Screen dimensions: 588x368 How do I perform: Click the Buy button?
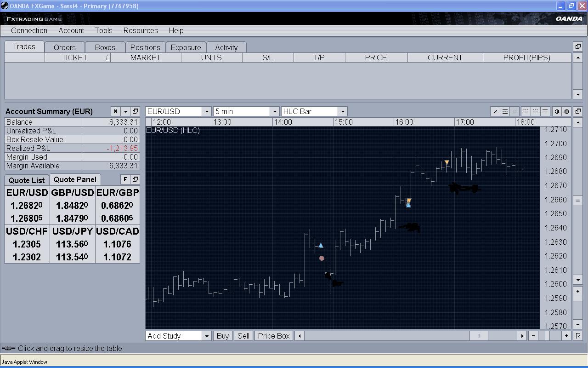pos(222,336)
